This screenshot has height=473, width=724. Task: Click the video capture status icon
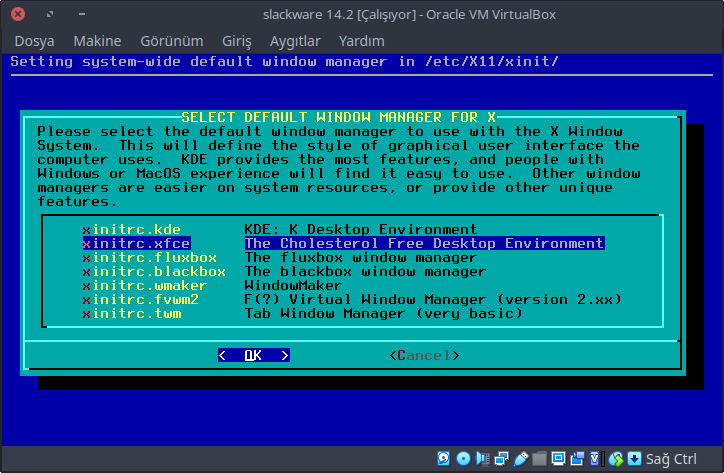578,458
